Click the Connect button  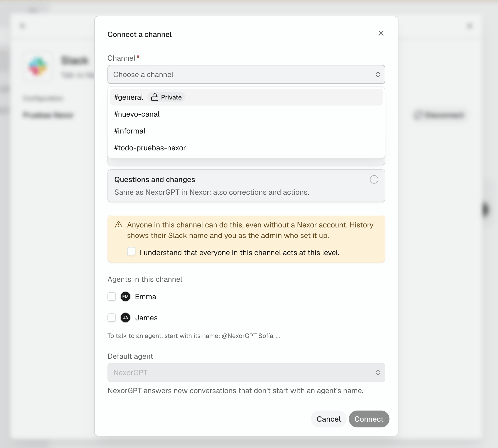369,419
